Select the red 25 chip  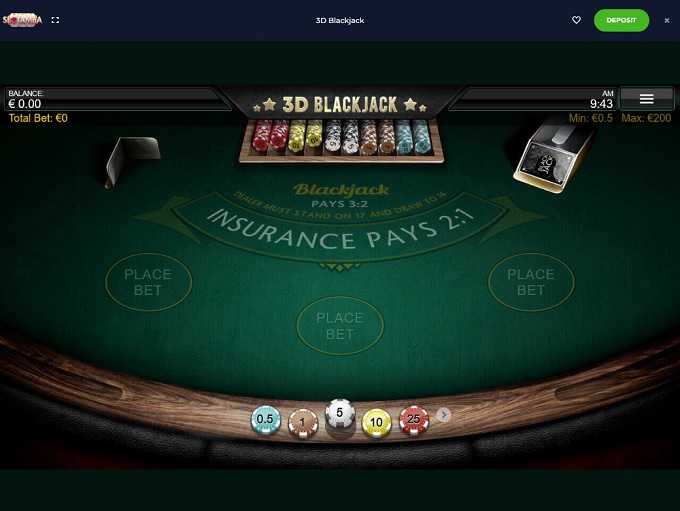click(x=414, y=419)
